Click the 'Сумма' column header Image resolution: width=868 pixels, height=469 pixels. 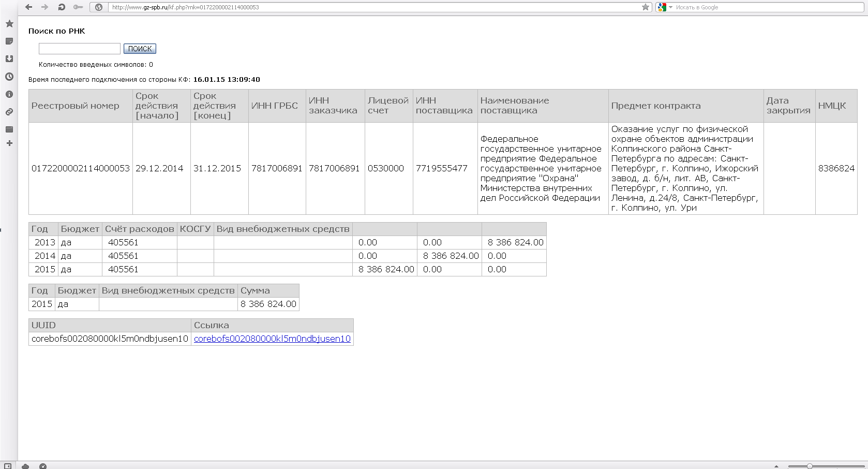click(268, 290)
